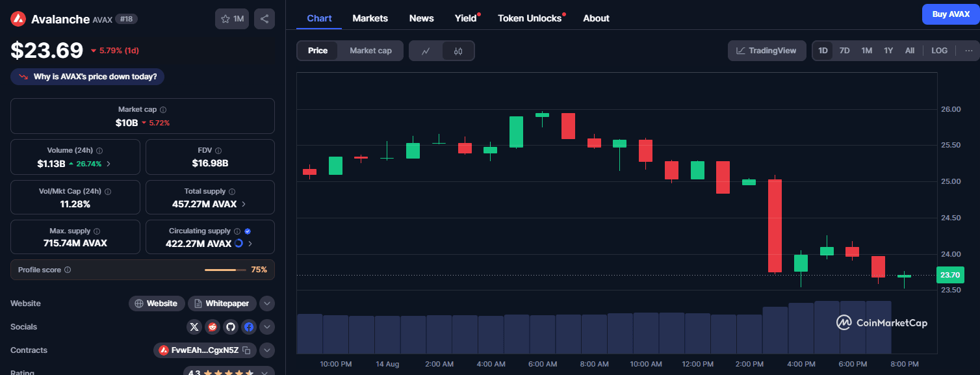Open the TradingView chart button
The width and height of the screenshot is (980, 375).
tap(767, 51)
